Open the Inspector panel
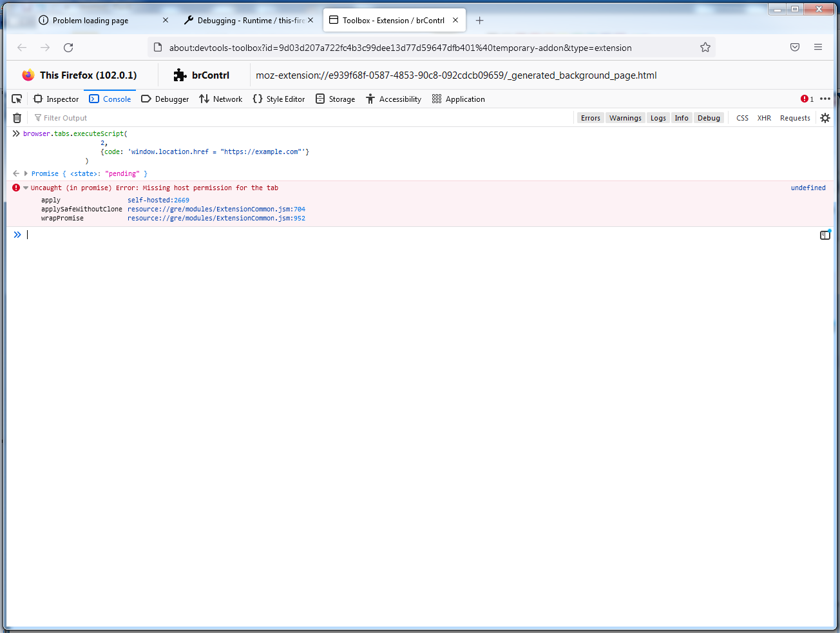 point(56,99)
